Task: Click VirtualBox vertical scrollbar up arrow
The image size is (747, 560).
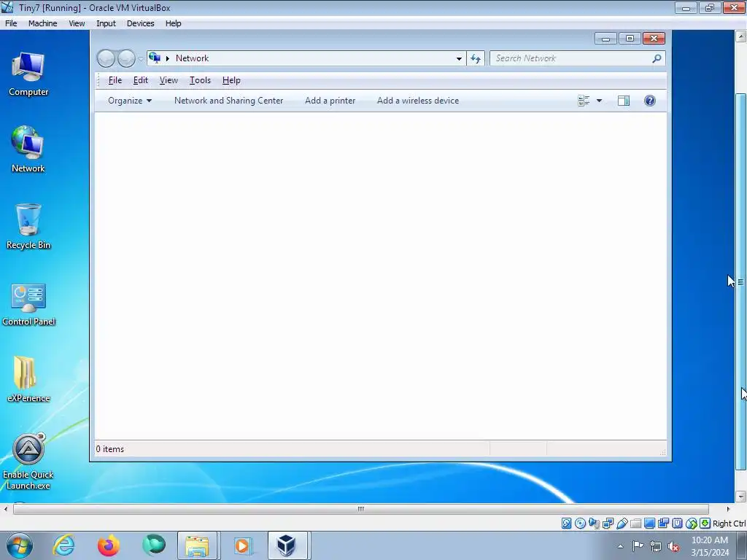Action: 741,36
